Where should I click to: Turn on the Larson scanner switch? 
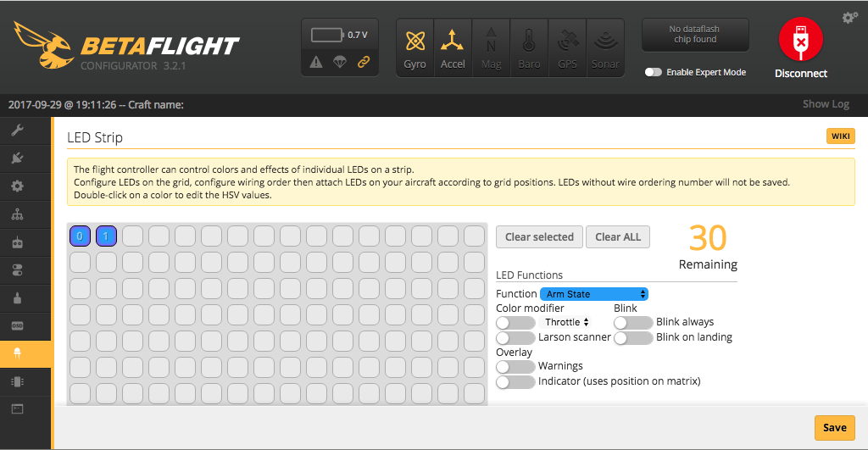coord(515,337)
